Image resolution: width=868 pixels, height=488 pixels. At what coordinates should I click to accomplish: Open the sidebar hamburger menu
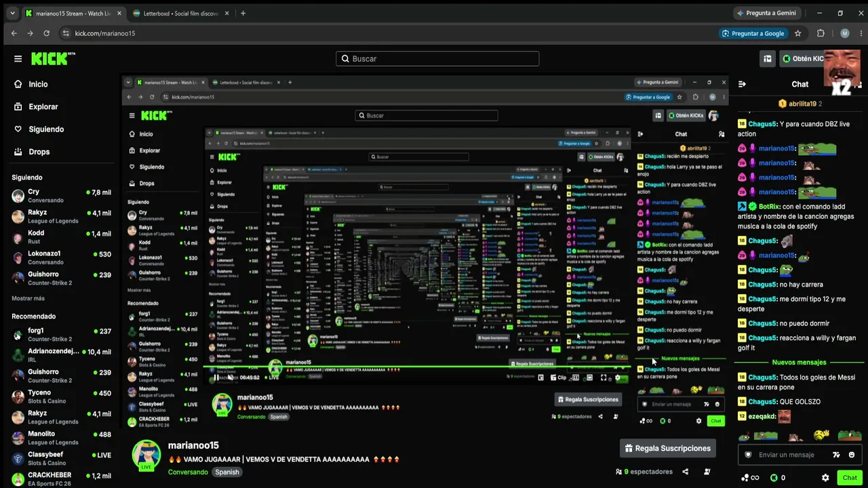(18, 59)
